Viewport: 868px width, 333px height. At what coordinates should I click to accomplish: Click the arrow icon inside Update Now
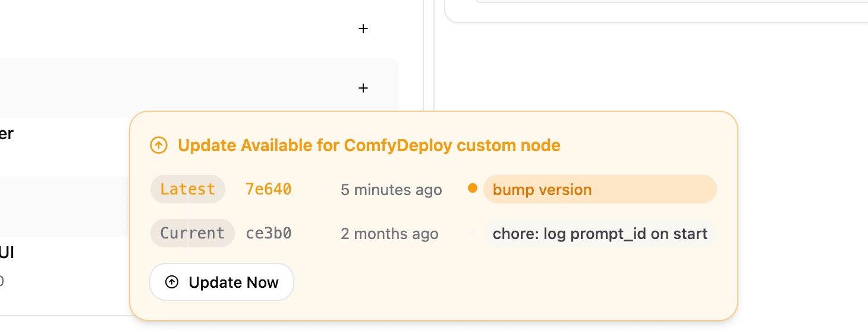[x=172, y=282]
